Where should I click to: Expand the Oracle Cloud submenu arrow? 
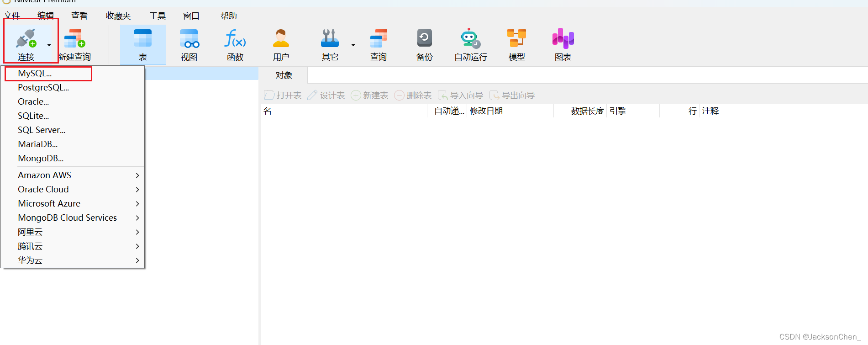pyautogui.click(x=137, y=190)
